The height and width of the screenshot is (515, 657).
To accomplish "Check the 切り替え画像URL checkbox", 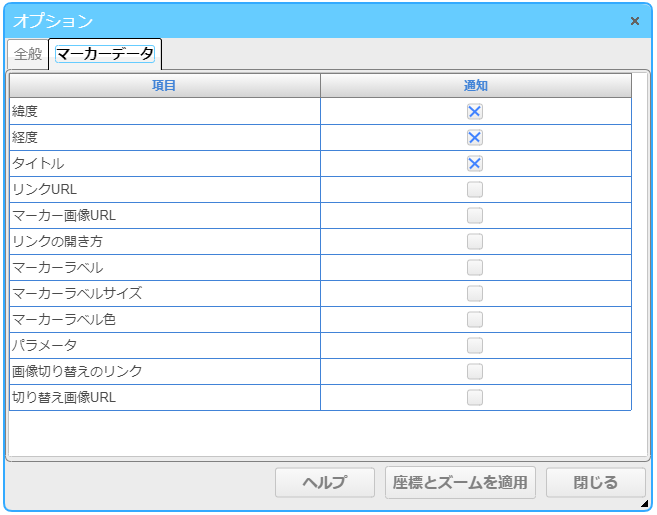I will pyautogui.click(x=475, y=397).
